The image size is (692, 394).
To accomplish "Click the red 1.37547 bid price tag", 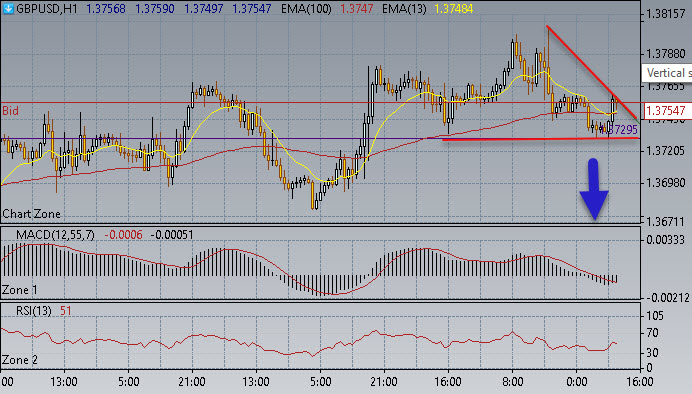I will pos(667,110).
